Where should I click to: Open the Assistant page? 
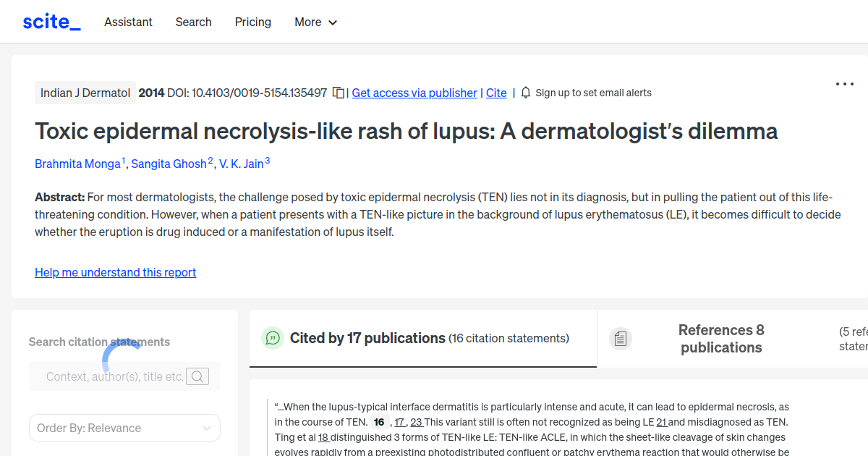click(128, 22)
